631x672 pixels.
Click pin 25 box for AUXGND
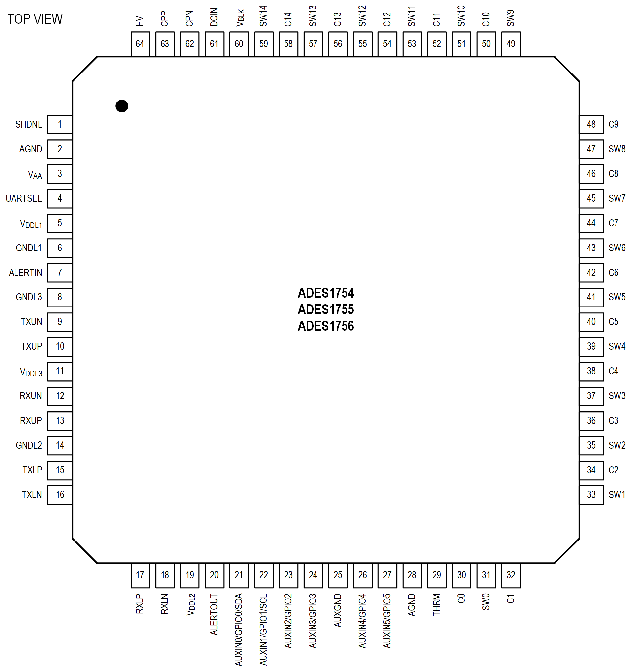(338, 575)
